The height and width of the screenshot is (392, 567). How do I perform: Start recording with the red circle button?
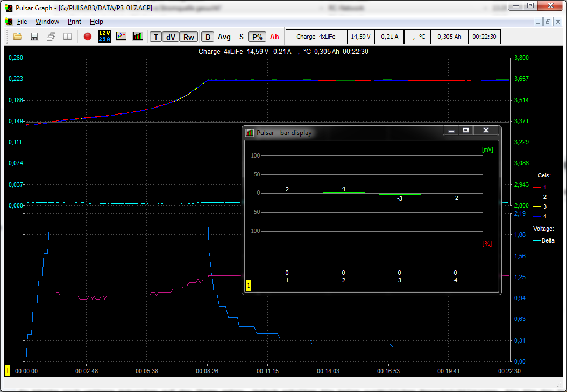pyautogui.click(x=88, y=37)
